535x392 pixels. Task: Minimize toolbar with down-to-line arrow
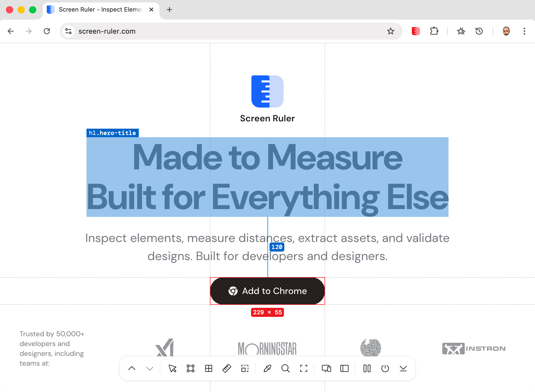pos(403,368)
